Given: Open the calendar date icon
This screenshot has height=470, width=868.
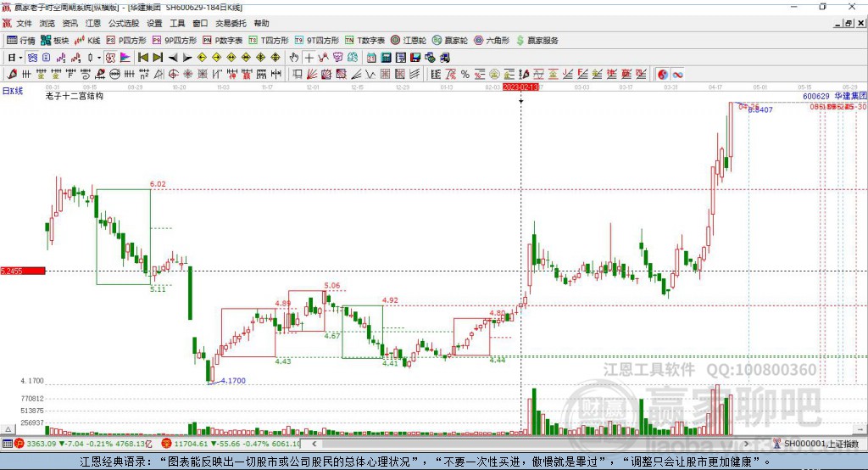Looking at the screenshot, I should pyautogui.click(x=371, y=58).
